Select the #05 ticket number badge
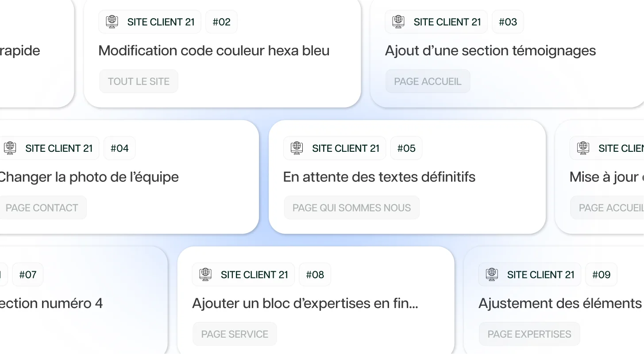This screenshot has height=354, width=644. [x=406, y=148]
